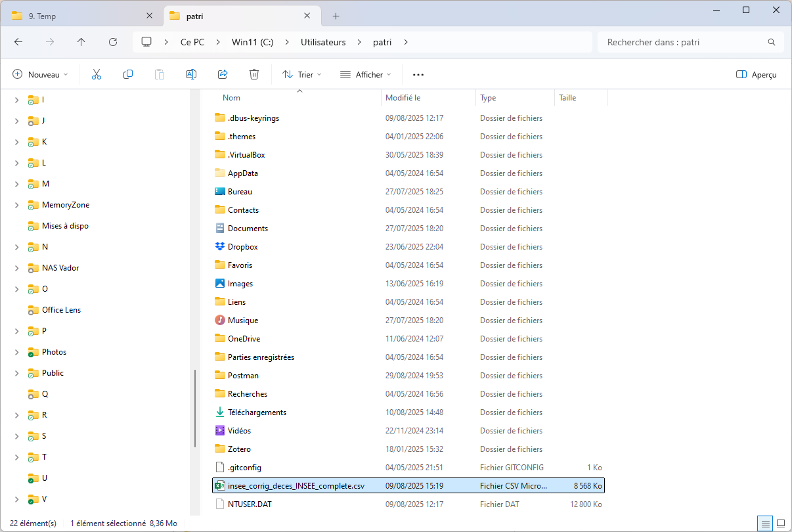Click the Documents folder icon
The width and height of the screenshot is (792, 532).
click(x=220, y=229)
